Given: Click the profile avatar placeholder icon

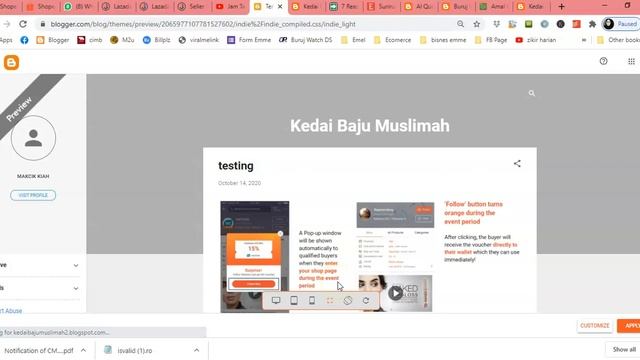Looking at the screenshot, I should (33, 138).
